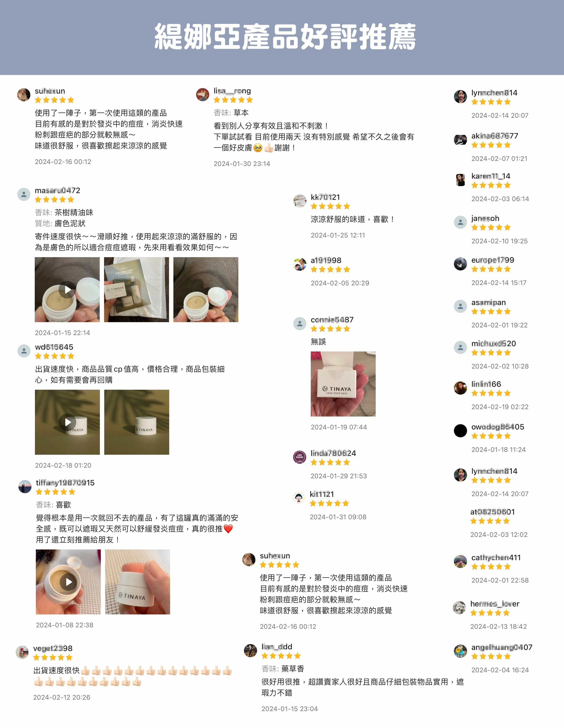This screenshot has width=564, height=728.
Task: Click the star rating under linlin166
Action: click(491, 393)
